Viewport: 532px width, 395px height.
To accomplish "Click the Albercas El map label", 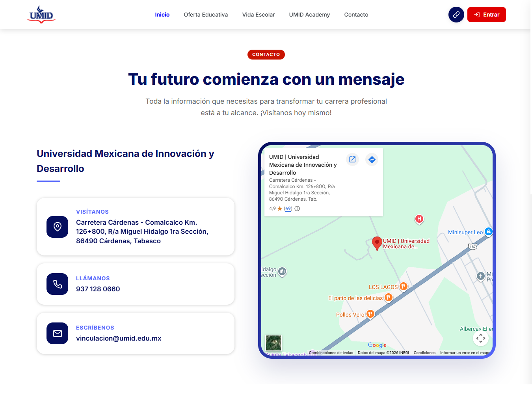I will pyautogui.click(x=476, y=329).
